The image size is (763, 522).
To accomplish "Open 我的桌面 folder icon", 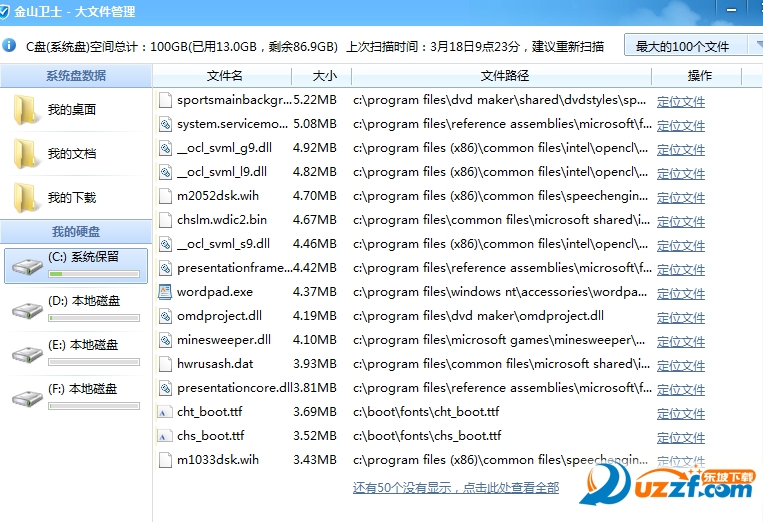I will (25, 110).
